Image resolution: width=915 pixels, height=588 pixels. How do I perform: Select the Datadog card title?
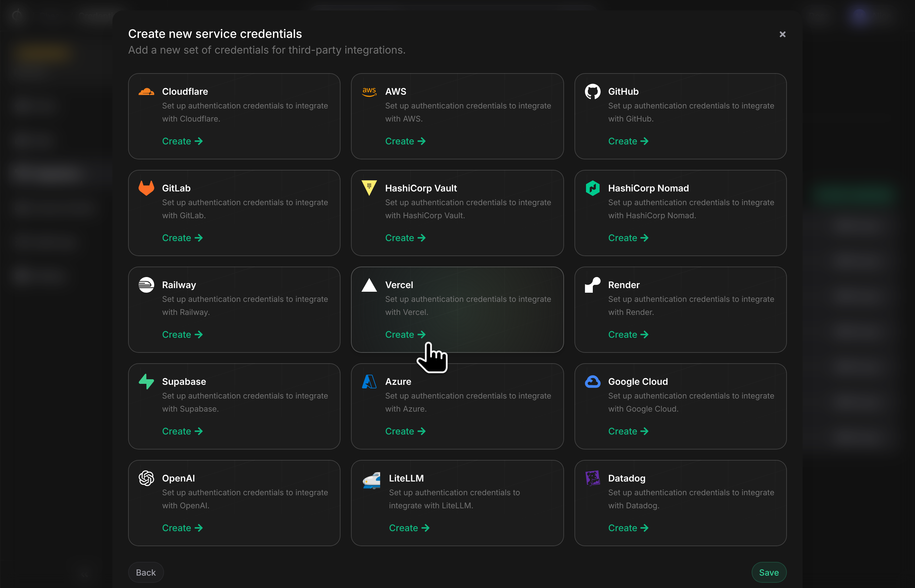(x=627, y=478)
